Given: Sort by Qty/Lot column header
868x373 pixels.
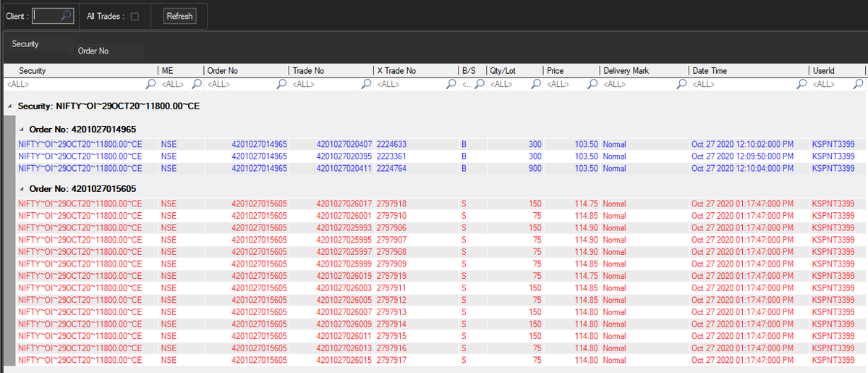Looking at the screenshot, I should pyautogui.click(x=515, y=71).
